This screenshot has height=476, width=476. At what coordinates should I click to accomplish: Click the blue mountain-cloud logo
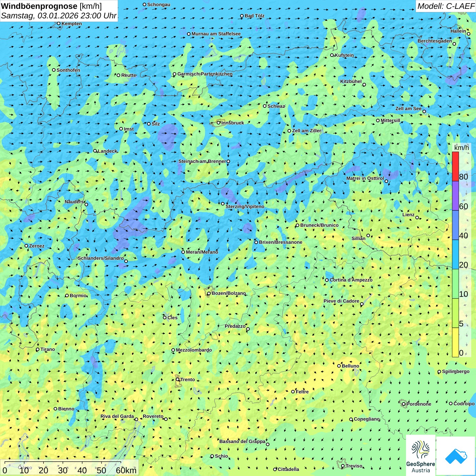click(456, 456)
